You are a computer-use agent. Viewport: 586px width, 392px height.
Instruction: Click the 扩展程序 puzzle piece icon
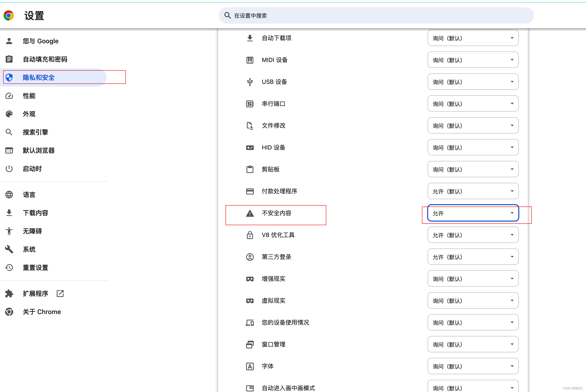coord(9,294)
